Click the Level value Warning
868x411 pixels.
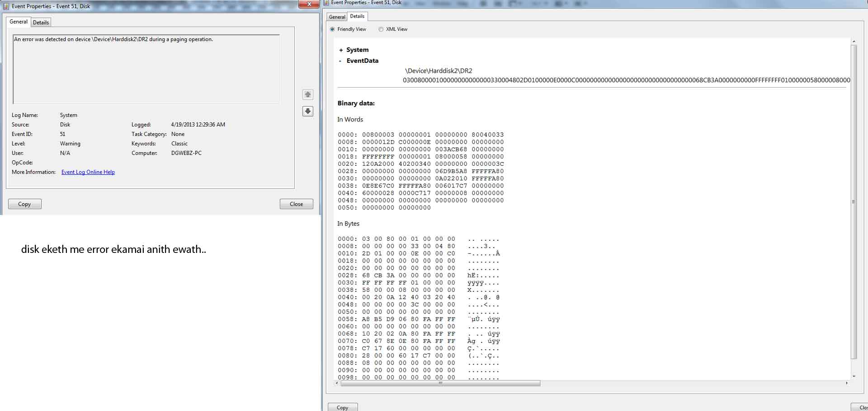(x=70, y=144)
